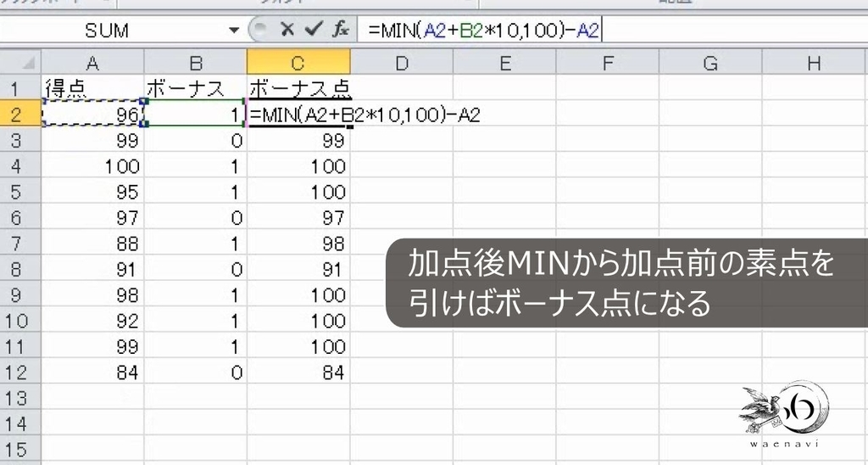Select row 5 header
The width and height of the screenshot is (868, 465).
coord(20,192)
